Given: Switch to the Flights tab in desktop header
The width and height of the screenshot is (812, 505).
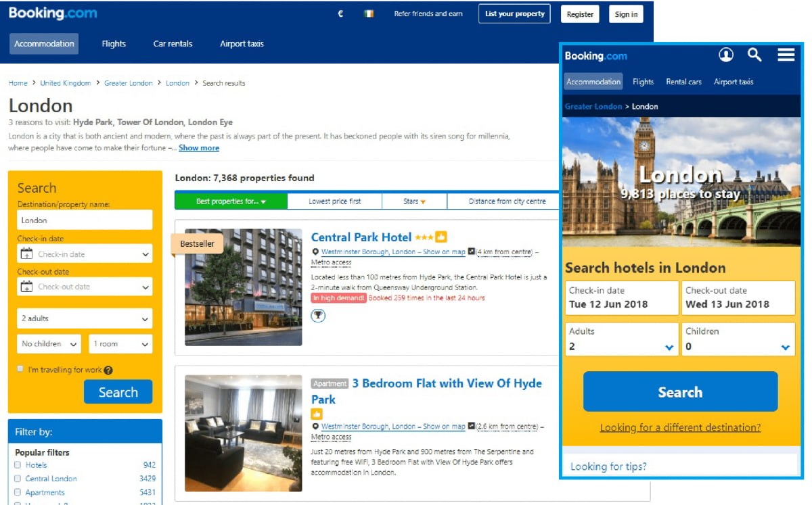Looking at the screenshot, I should click(114, 44).
